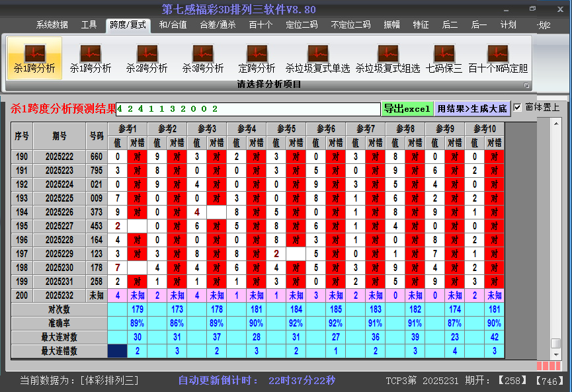Click the 序号 column header
Viewport: 572px width, 392px height.
[x=22, y=136]
